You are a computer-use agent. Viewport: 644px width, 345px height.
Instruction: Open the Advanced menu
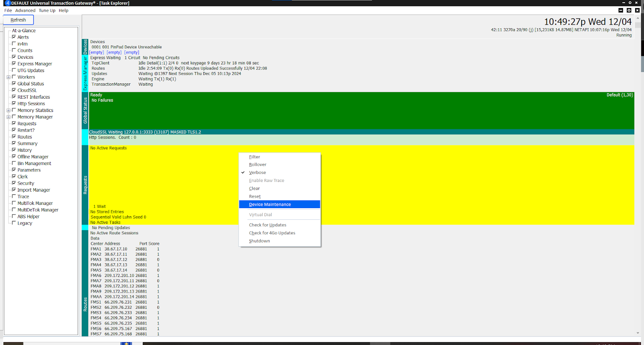(25, 10)
